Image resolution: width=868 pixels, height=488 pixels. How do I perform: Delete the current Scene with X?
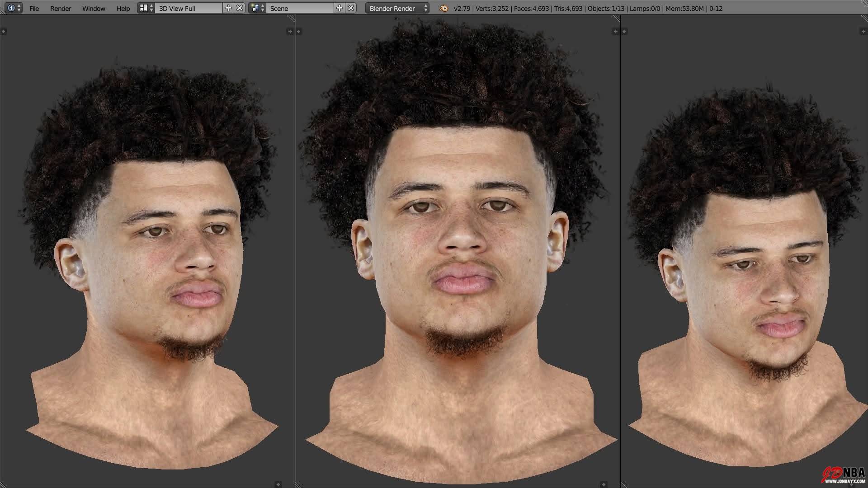[351, 8]
